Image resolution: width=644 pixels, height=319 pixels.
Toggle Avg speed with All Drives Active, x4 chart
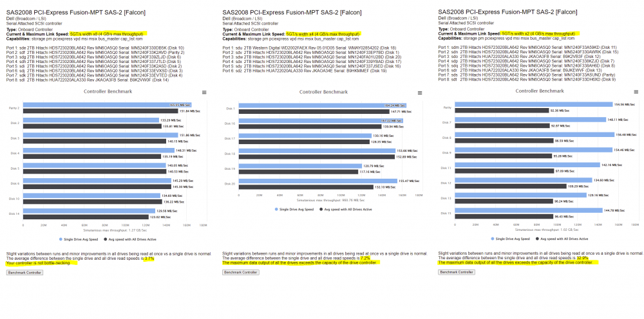346,209
